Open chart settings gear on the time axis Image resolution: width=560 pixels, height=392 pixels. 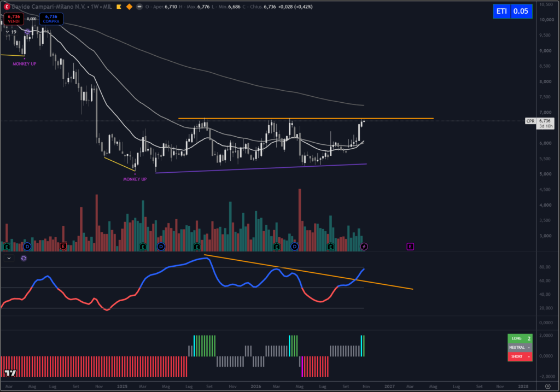(547, 387)
